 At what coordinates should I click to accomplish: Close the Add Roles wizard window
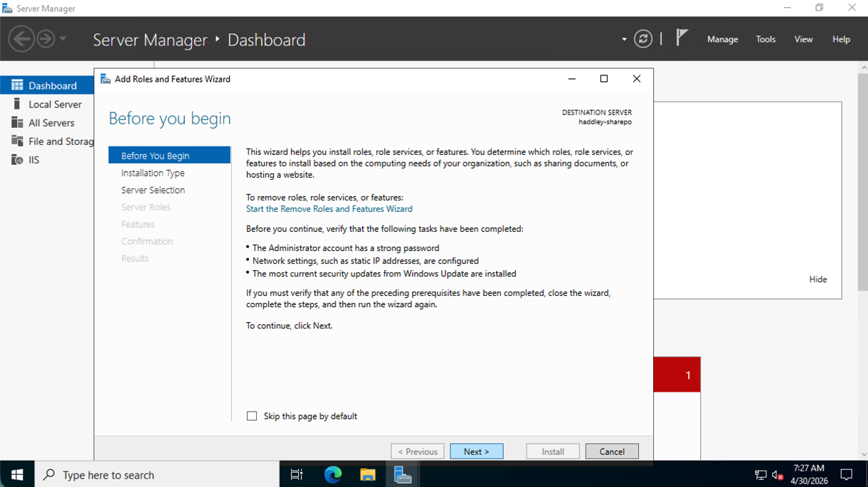pyautogui.click(x=637, y=79)
